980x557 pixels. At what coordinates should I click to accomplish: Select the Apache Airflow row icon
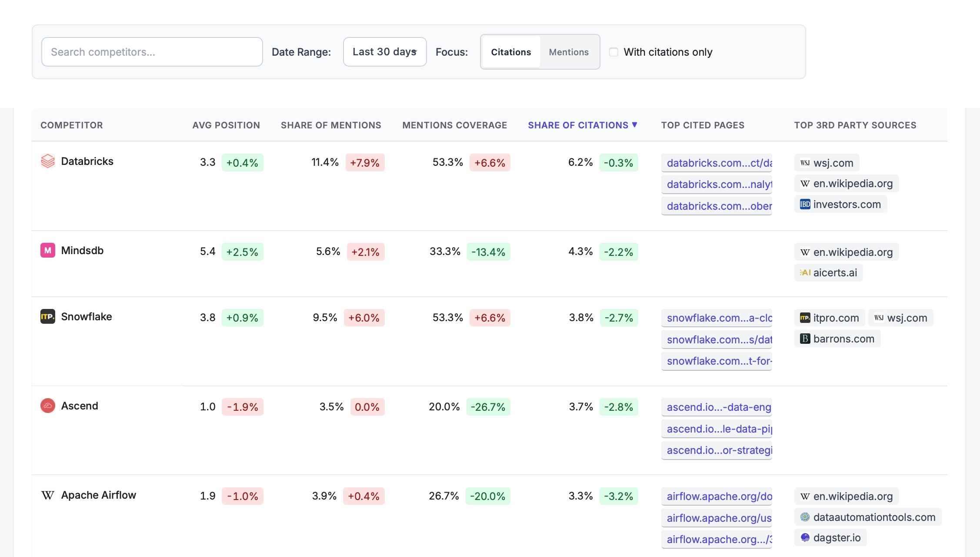[x=48, y=495]
